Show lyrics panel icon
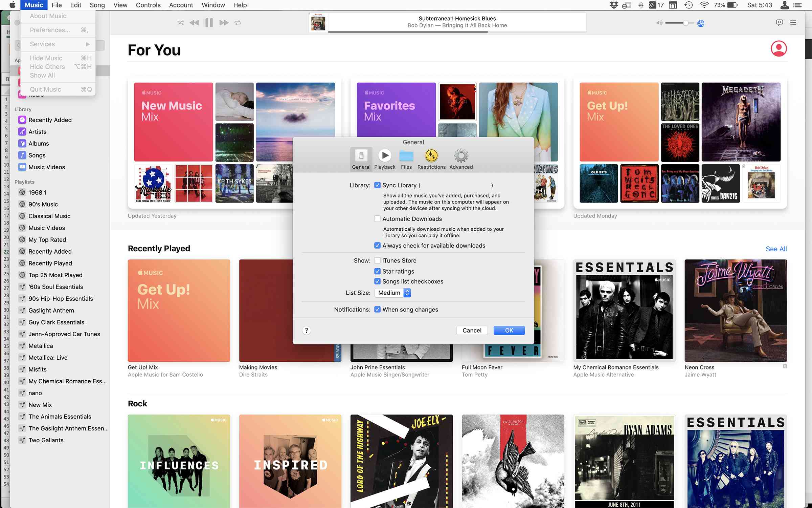This screenshot has height=508, width=812. 780,23
